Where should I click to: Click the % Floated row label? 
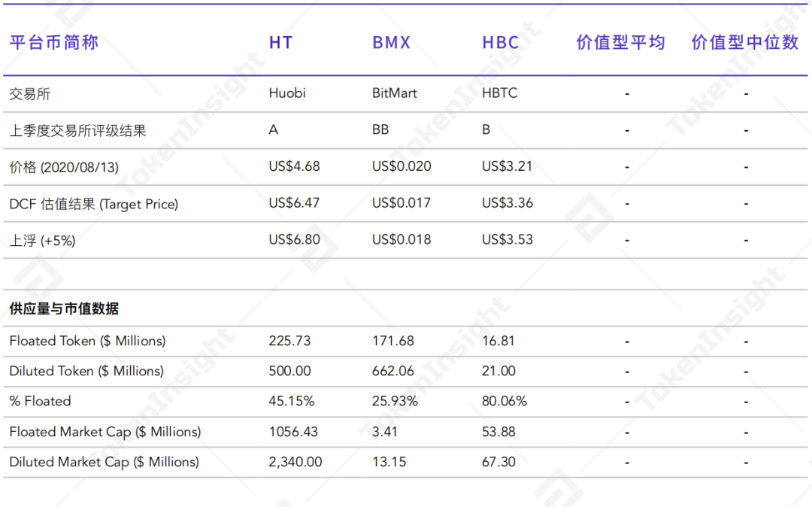pyautogui.click(x=40, y=402)
